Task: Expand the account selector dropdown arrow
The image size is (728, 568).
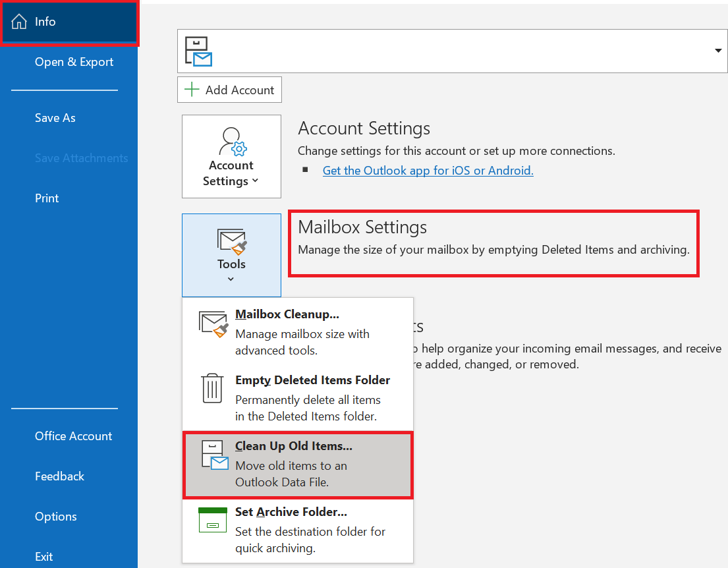Action: click(717, 51)
